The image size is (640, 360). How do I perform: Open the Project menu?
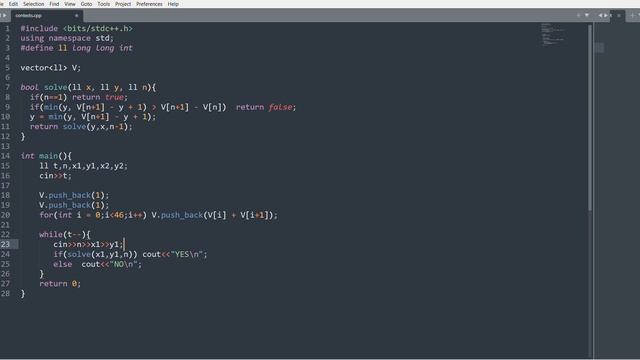coord(123,4)
